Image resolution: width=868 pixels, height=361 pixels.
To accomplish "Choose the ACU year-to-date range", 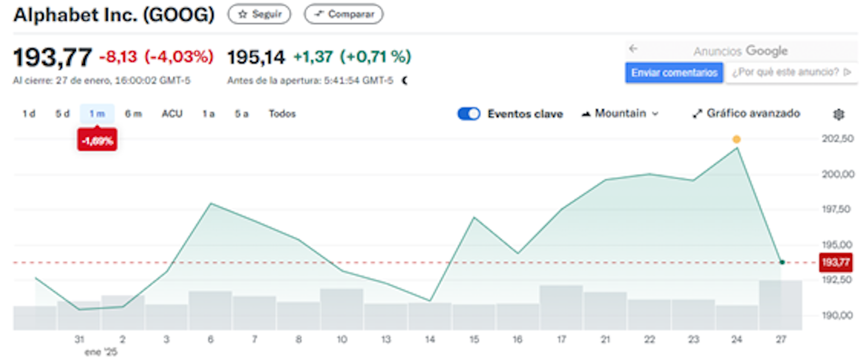I will [x=172, y=114].
